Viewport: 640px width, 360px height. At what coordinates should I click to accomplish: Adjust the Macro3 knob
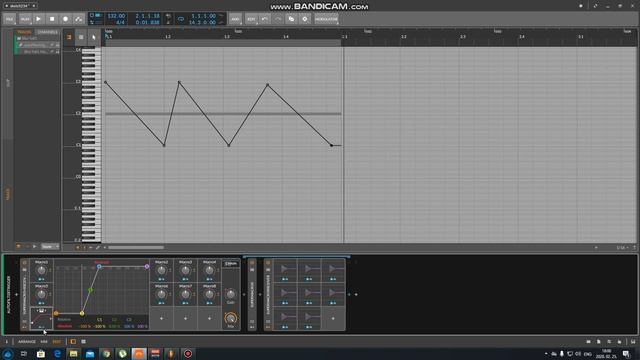(185, 270)
